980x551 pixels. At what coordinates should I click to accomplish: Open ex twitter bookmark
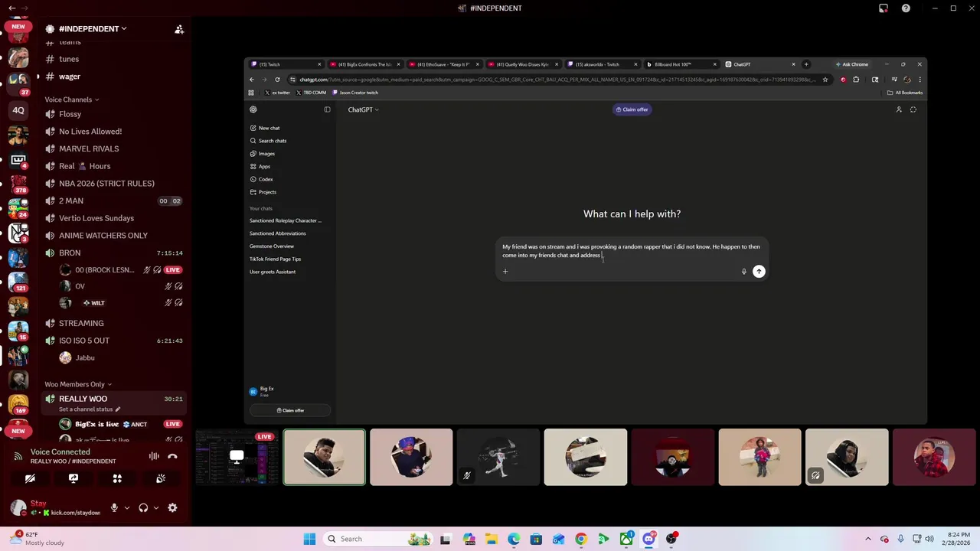coord(278,93)
